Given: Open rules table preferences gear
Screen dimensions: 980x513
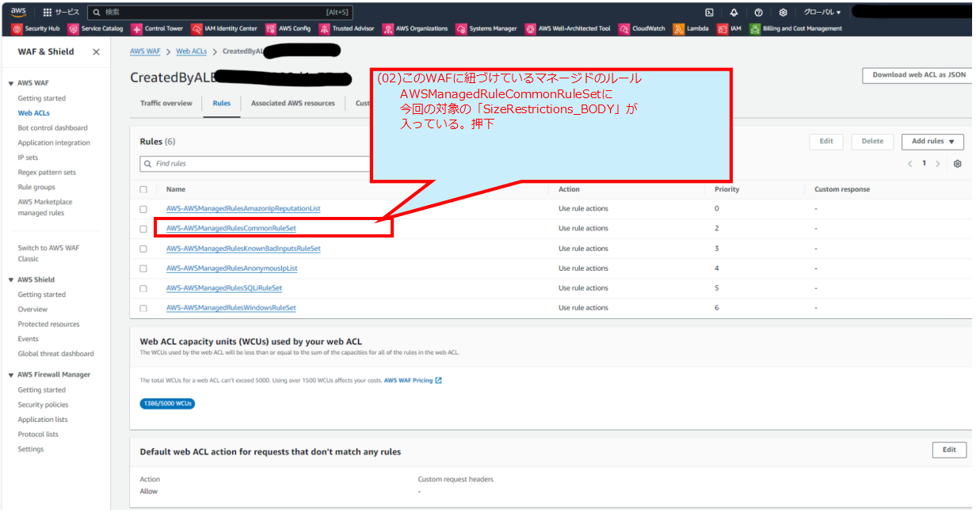Looking at the screenshot, I should [x=957, y=164].
